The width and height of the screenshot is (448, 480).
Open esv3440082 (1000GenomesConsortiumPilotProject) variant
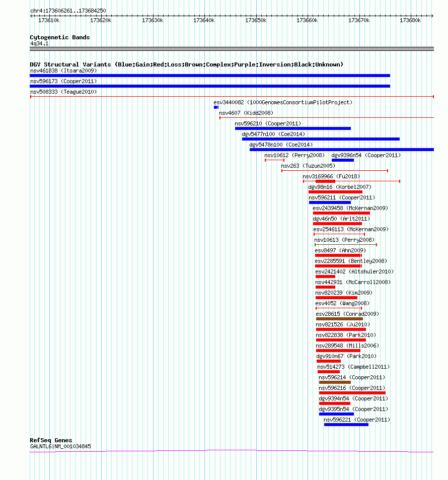(283, 102)
